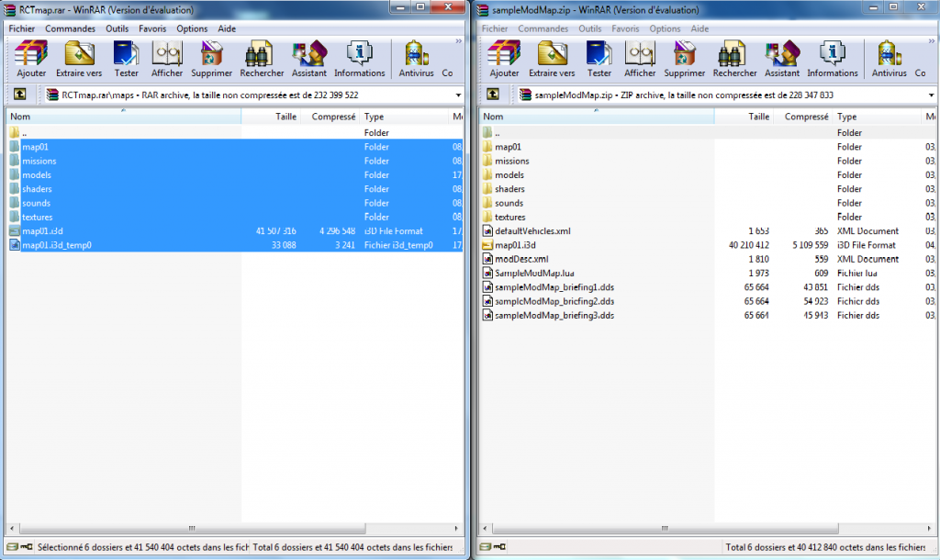The width and height of the screenshot is (940, 560).
Task: Sort by Type column in sampleModMap.zip window
Action: [x=877, y=117]
